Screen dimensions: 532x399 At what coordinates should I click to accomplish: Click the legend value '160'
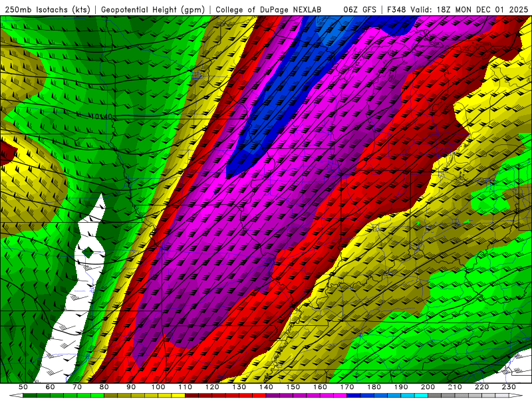tap(320, 387)
